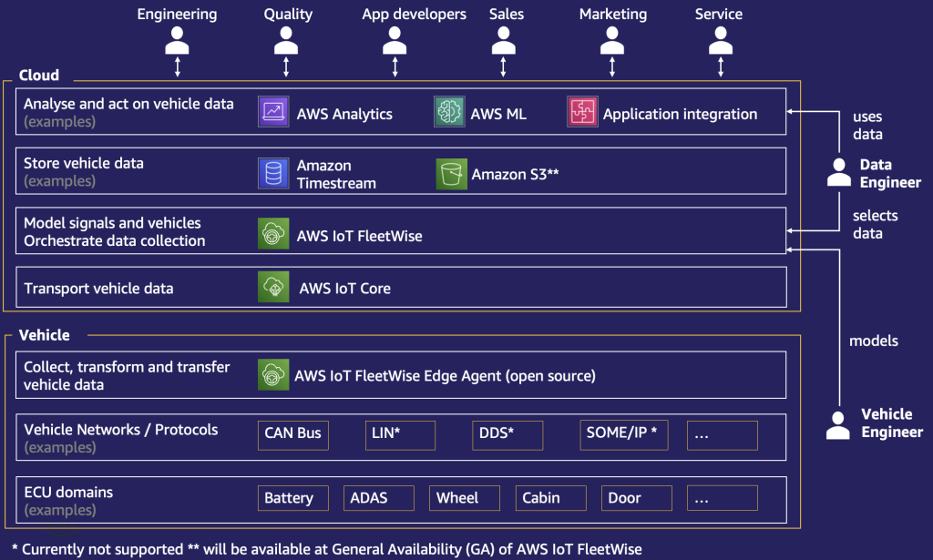Click the AWS ML icon
933x560 pixels.
coord(448,112)
